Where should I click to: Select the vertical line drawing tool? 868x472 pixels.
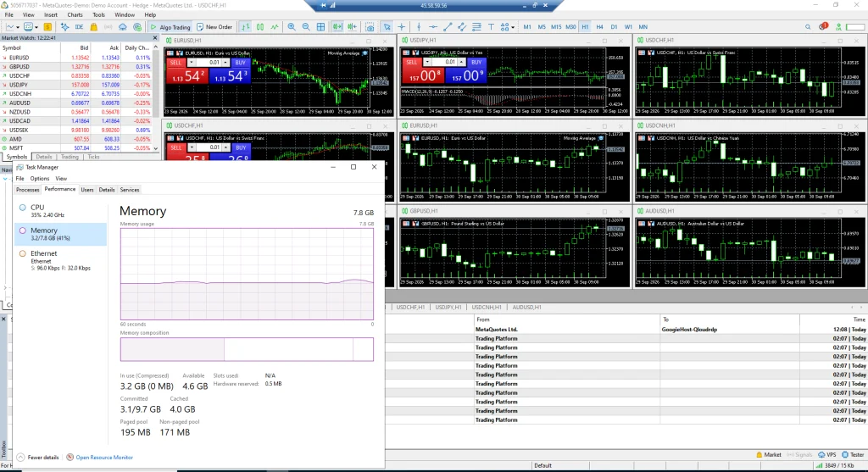419,26
